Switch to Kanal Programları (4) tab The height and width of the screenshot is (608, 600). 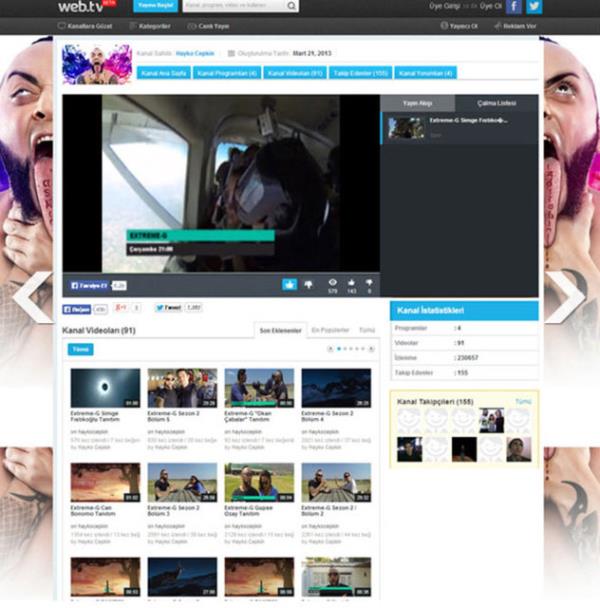[227, 73]
